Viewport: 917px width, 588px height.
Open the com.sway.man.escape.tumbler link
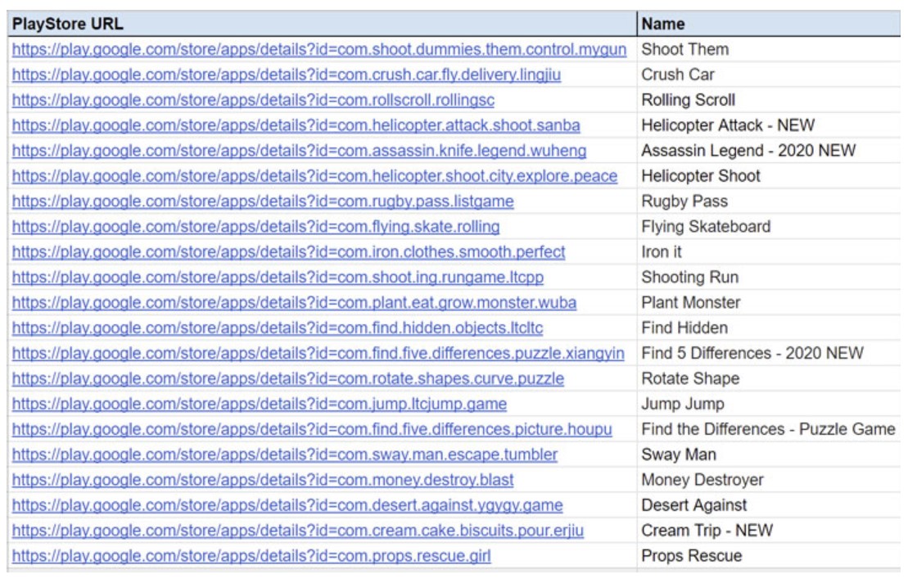click(285, 455)
